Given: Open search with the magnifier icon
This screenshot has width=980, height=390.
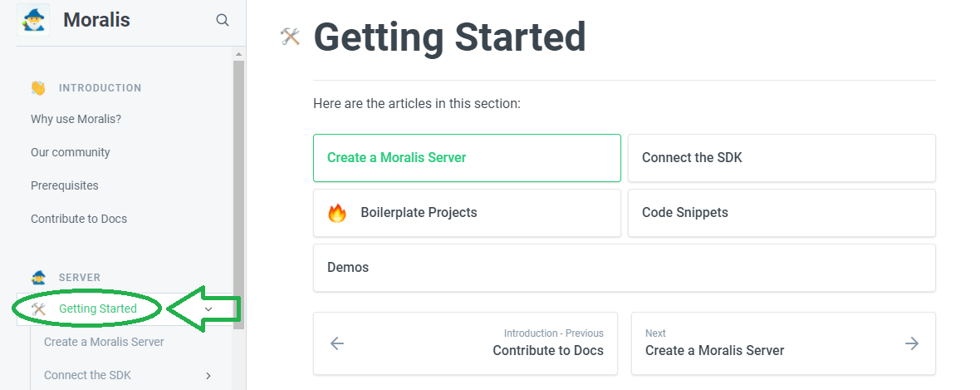Looking at the screenshot, I should coord(223,20).
